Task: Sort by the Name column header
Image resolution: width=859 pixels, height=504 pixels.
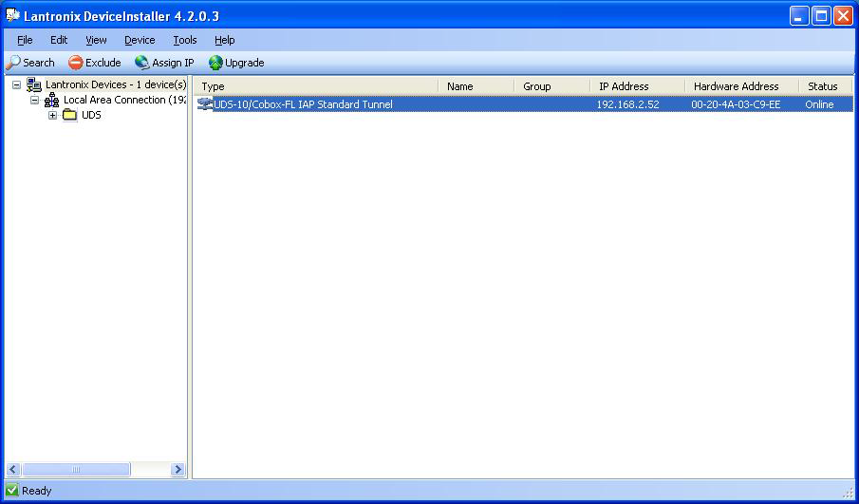Action: [x=476, y=86]
